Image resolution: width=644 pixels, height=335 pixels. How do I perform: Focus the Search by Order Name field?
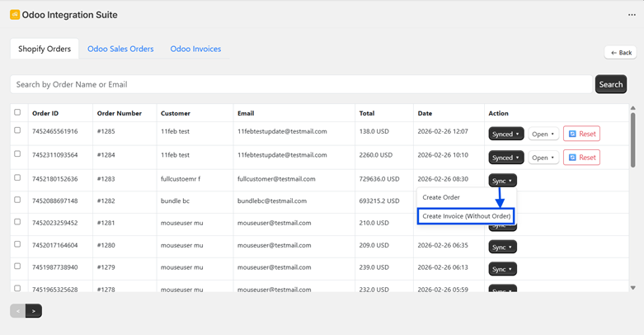301,84
